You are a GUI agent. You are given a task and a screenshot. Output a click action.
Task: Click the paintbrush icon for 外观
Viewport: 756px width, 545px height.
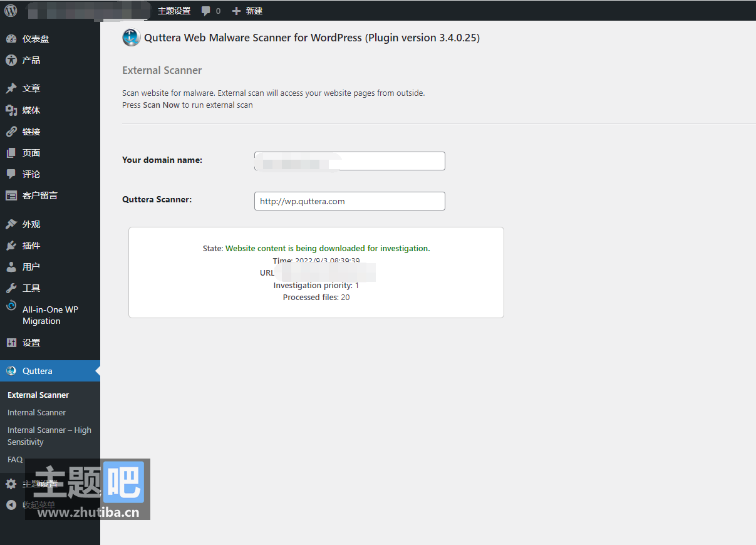point(11,224)
